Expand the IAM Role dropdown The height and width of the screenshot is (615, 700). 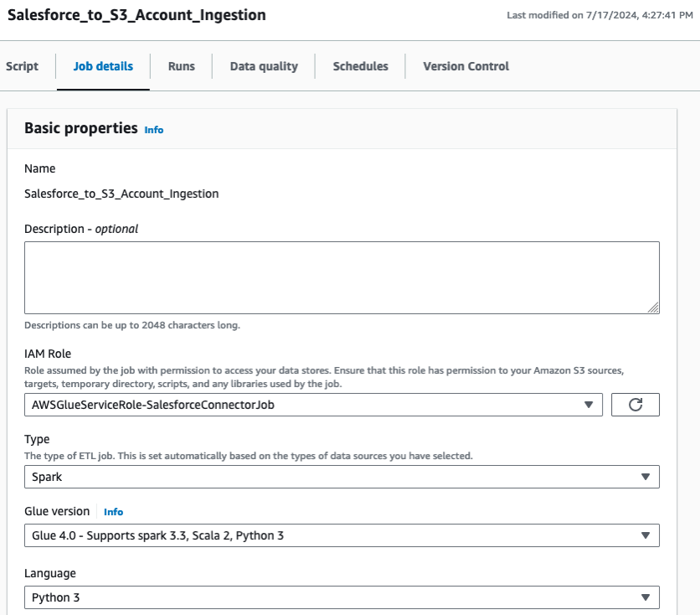tap(313, 405)
